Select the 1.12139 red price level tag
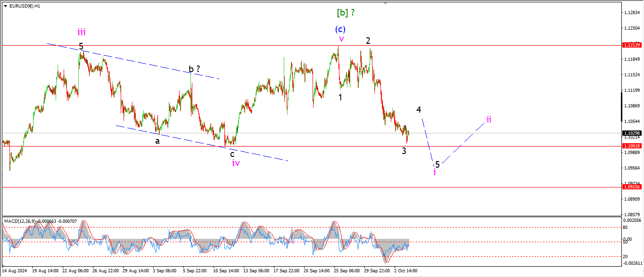This screenshot has height=277, width=644. pos(631,45)
